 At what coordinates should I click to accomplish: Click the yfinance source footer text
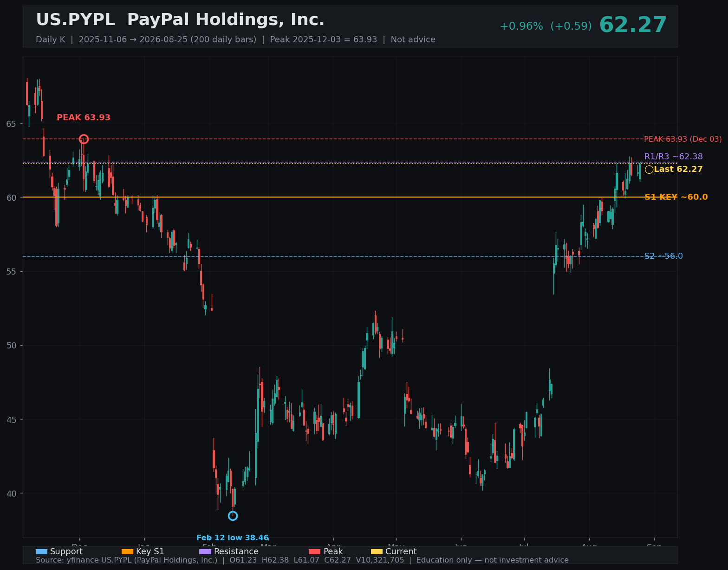pos(302,560)
